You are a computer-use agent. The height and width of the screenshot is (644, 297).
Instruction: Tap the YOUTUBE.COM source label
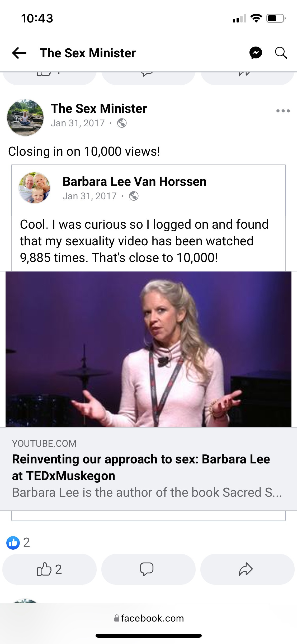point(44,443)
